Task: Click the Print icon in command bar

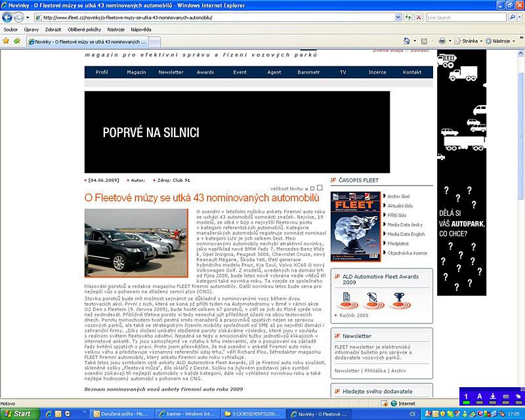Action: click(x=442, y=41)
